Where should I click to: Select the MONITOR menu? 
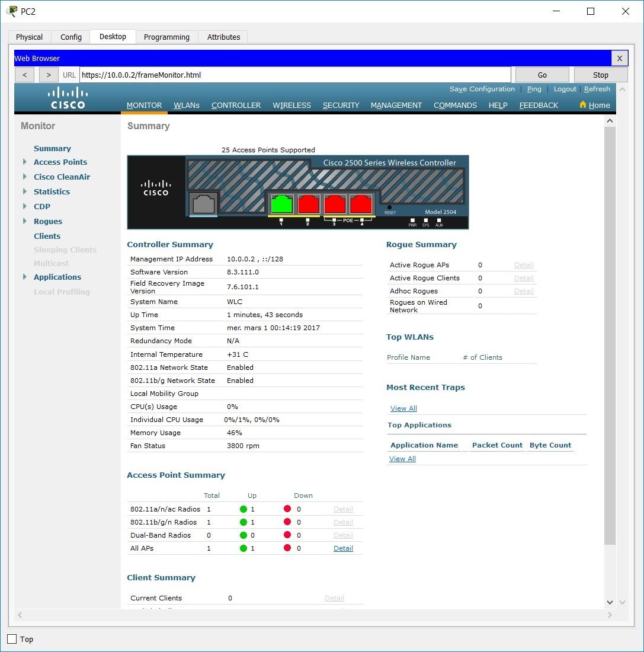145,105
